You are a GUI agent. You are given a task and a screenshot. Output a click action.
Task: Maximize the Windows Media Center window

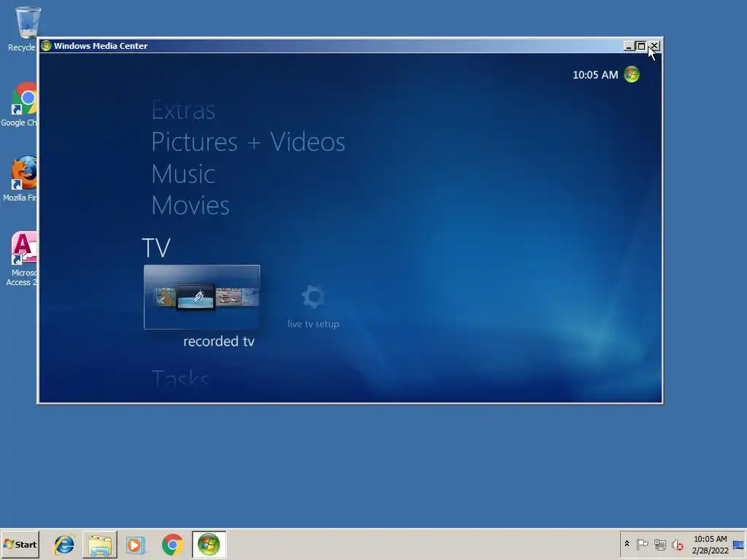tap(641, 46)
